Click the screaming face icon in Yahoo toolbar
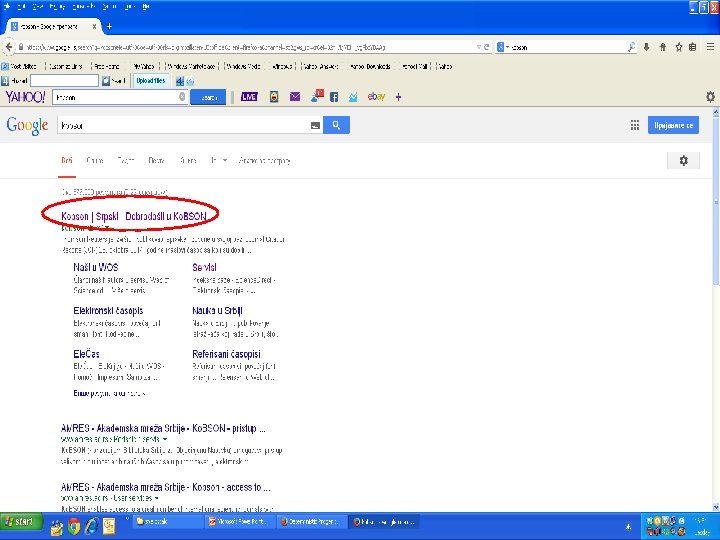Viewport: 720px width, 540px height. coord(274,97)
